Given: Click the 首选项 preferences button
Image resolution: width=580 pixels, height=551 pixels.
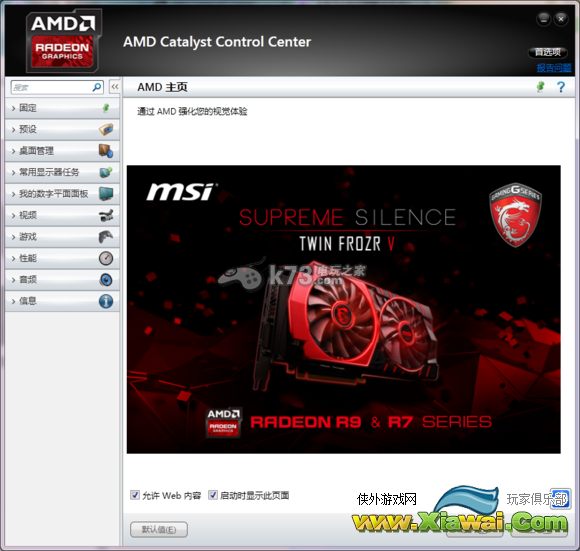Looking at the screenshot, I should tap(548, 52).
